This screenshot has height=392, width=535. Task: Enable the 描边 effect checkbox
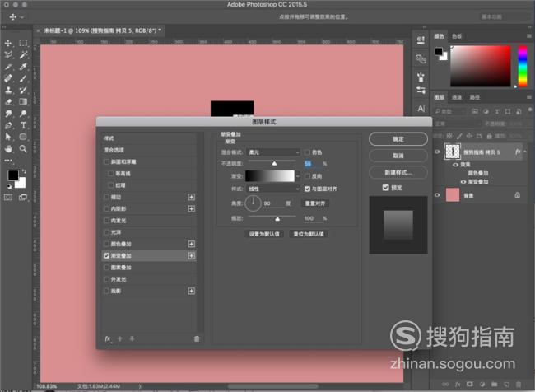pos(106,197)
